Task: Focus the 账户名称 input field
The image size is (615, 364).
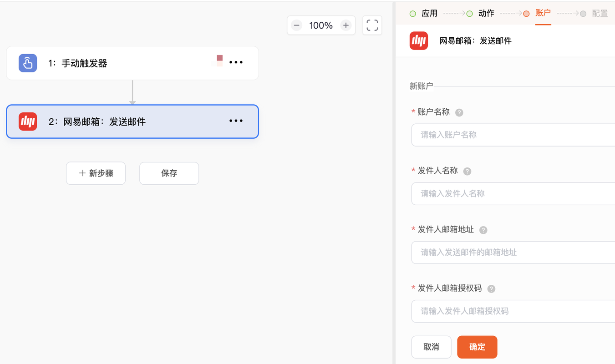Action: [513, 135]
